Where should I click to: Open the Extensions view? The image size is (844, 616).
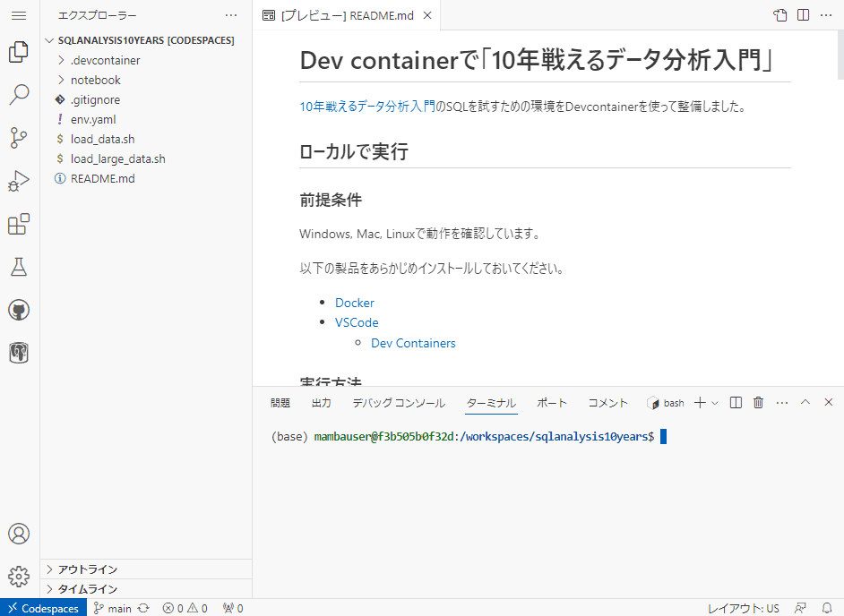click(x=19, y=224)
